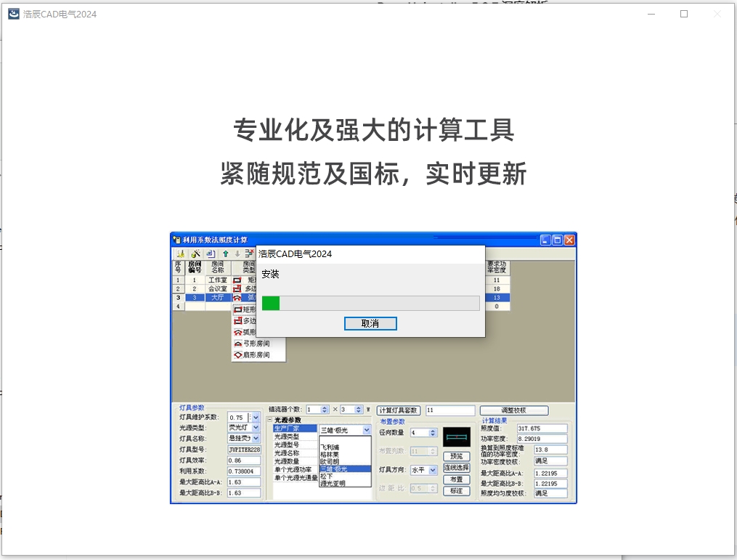
Task: Click the 专业化及强大的计算工具 headline text
Action: [374, 130]
